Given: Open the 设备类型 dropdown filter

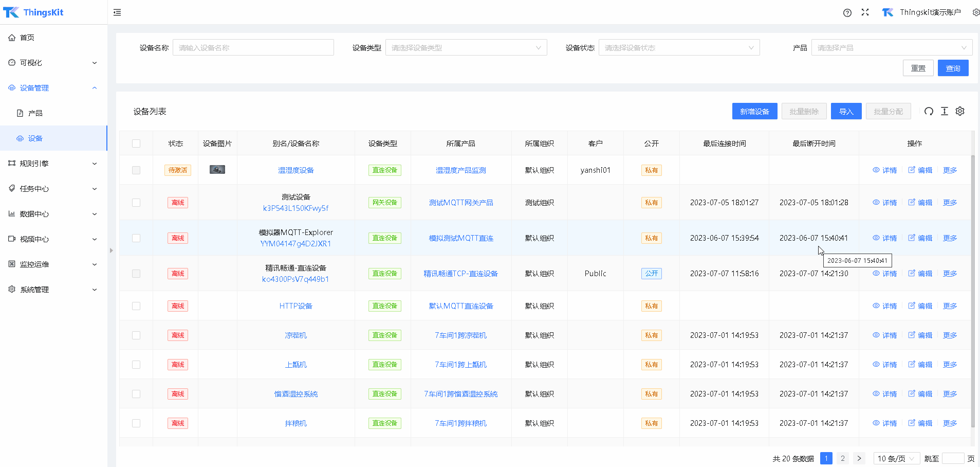Looking at the screenshot, I should tap(466, 48).
